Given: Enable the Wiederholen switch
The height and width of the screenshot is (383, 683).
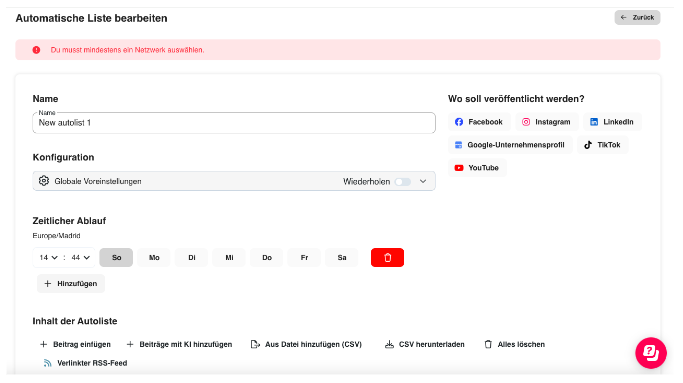Looking at the screenshot, I should (x=402, y=182).
